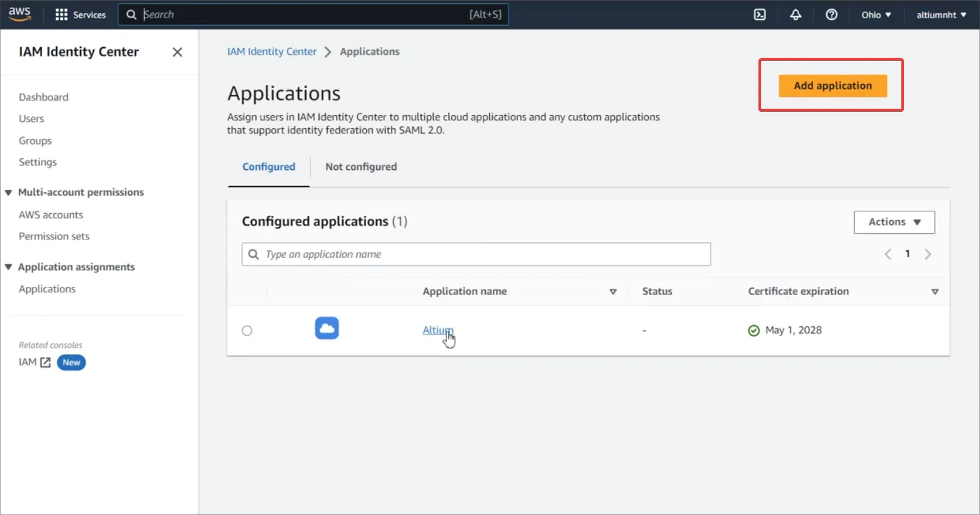980x515 pixels.
Task: Open the Ohio region dropdown
Action: 876,14
